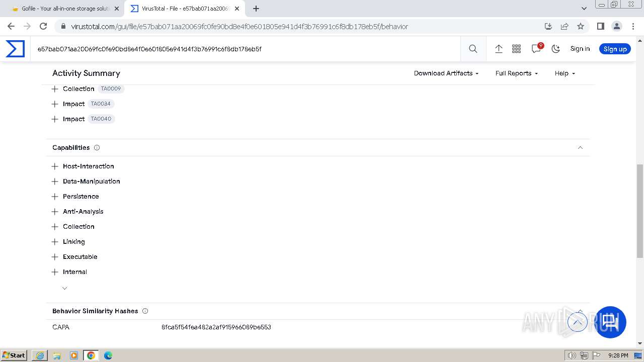Open File Explorer from taskbar

pos(57,355)
